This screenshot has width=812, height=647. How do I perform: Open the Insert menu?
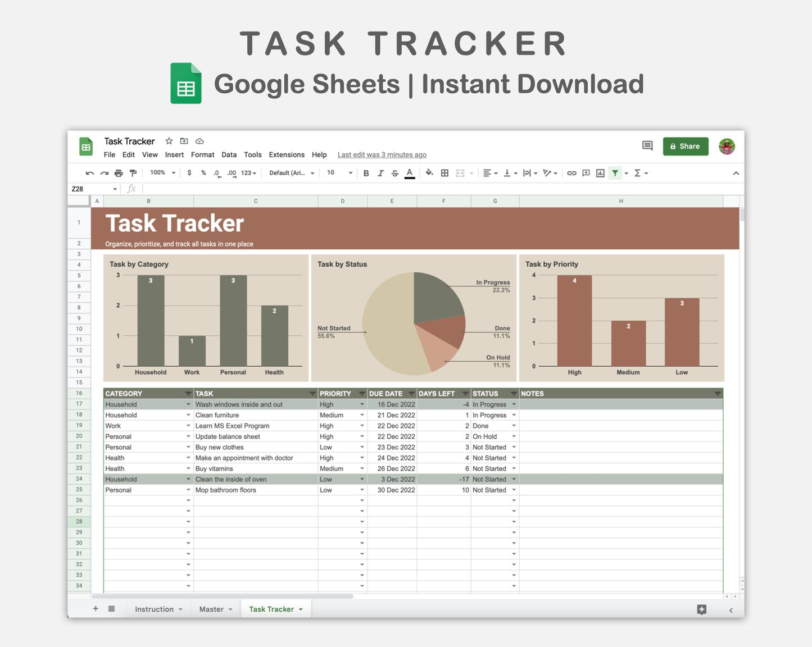174,155
